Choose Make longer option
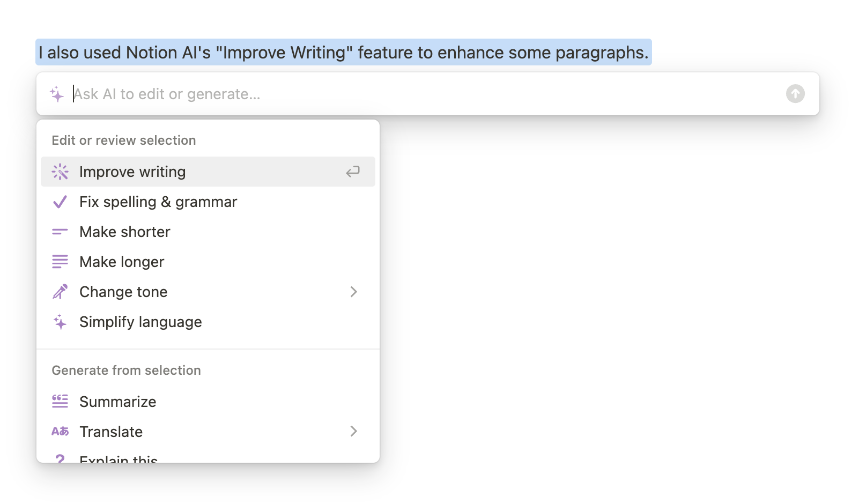The image size is (859, 504). [122, 262]
